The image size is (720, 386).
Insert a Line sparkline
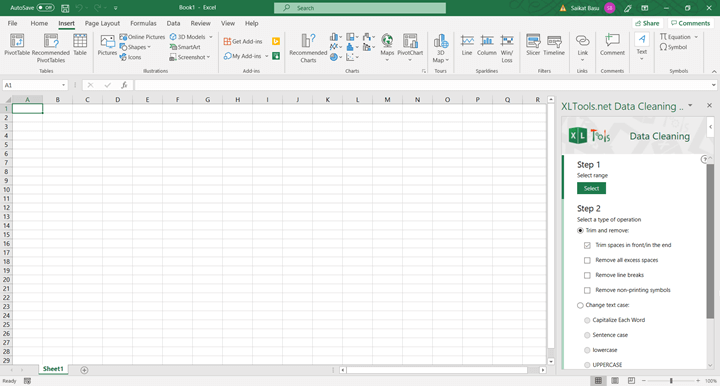click(x=467, y=45)
